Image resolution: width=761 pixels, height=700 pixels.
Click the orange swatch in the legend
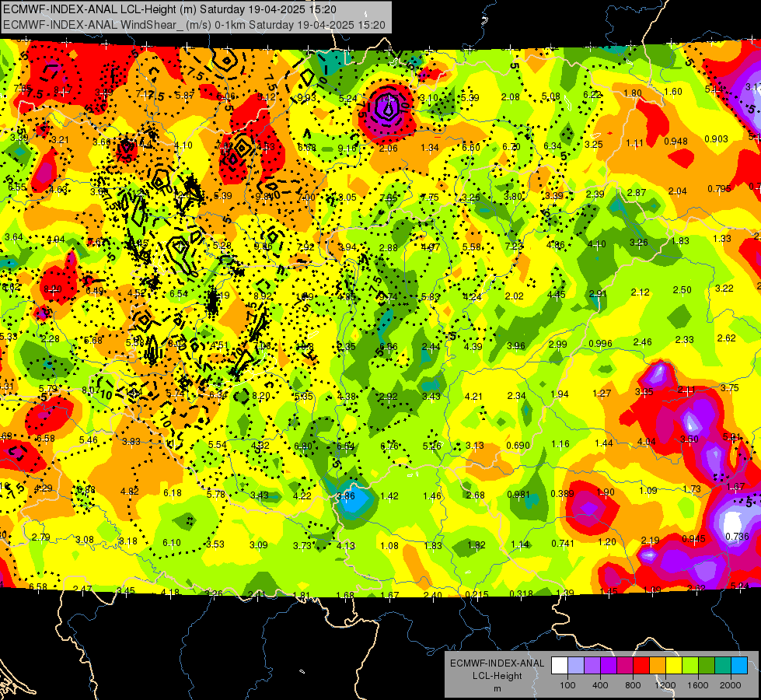[x=658, y=666]
